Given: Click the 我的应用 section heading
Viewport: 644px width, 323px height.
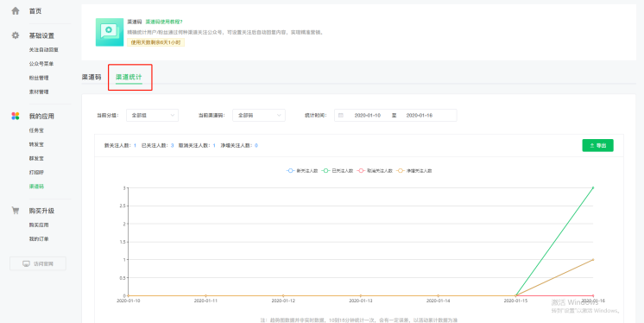Looking at the screenshot, I should click(41, 117).
